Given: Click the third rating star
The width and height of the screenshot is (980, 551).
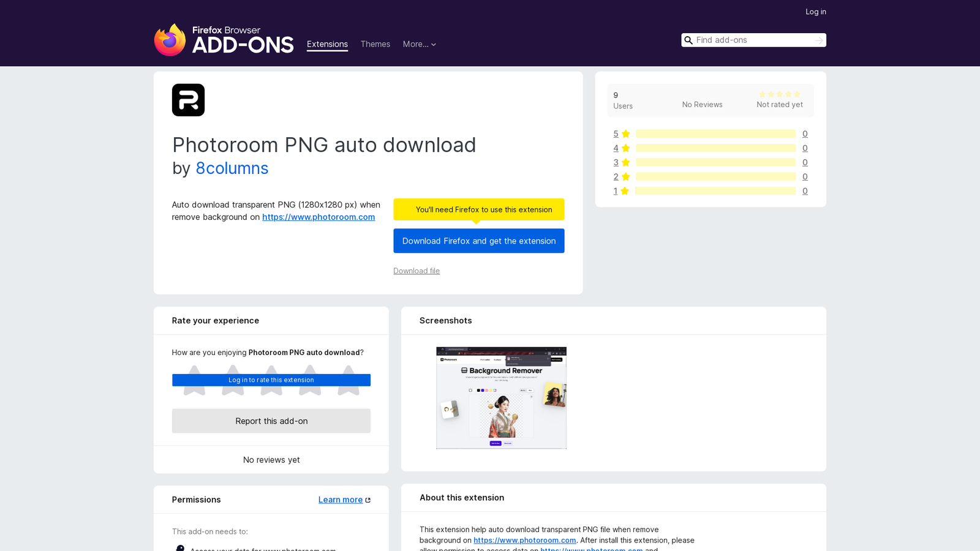Looking at the screenshot, I should pos(271,380).
